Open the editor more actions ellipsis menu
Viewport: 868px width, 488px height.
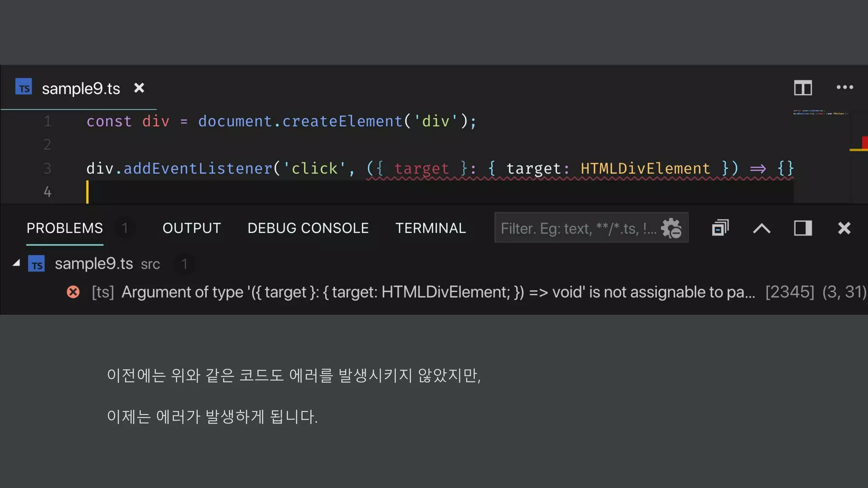845,87
